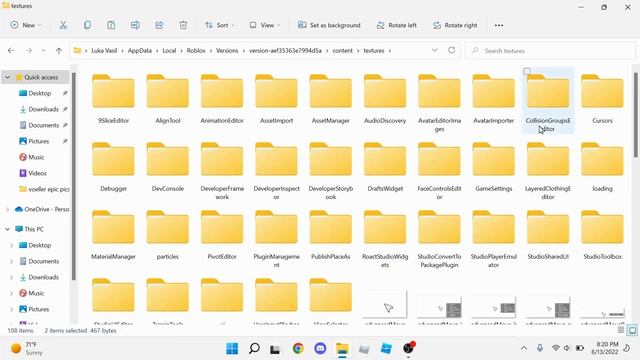The width and height of the screenshot is (640, 360).
Task: Open the Sort dropdown menu
Action: point(220,25)
